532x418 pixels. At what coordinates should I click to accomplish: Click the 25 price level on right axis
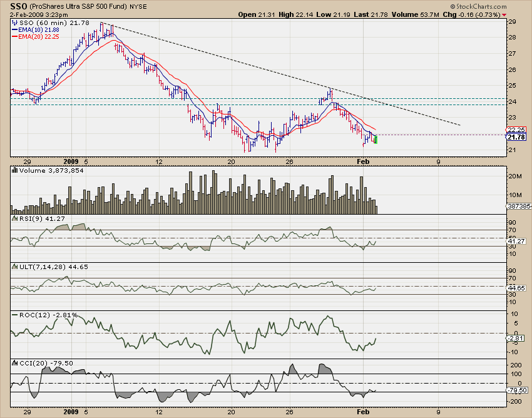tap(513, 86)
